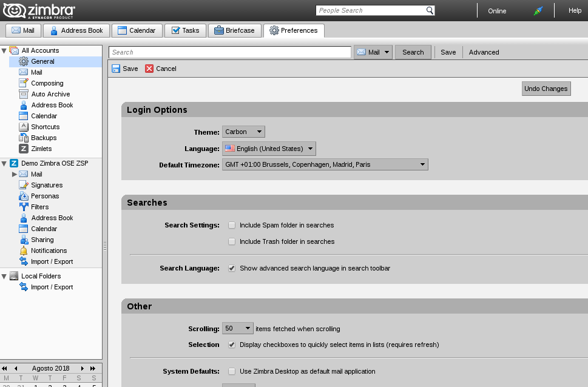Open the Backups preferences icon
The height and width of the screenshot is (387, 588).
tap(24, 138)
